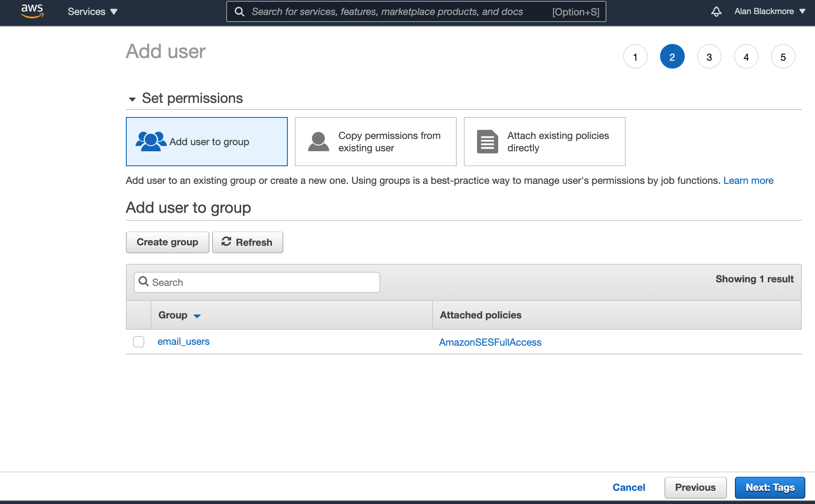Image resolution: width=815 pixels, height=504 pixels.
Task: Check the email_users group checkbox
Action: click(138, 341)
